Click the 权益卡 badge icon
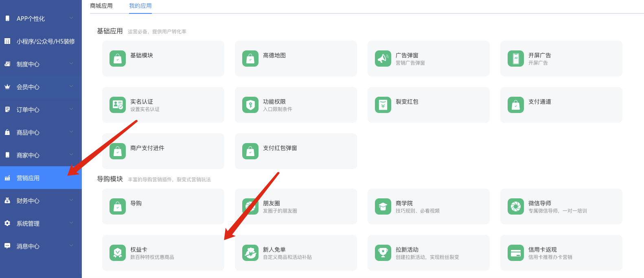Screen dimensions: 644x278 [x=118, y=253]
